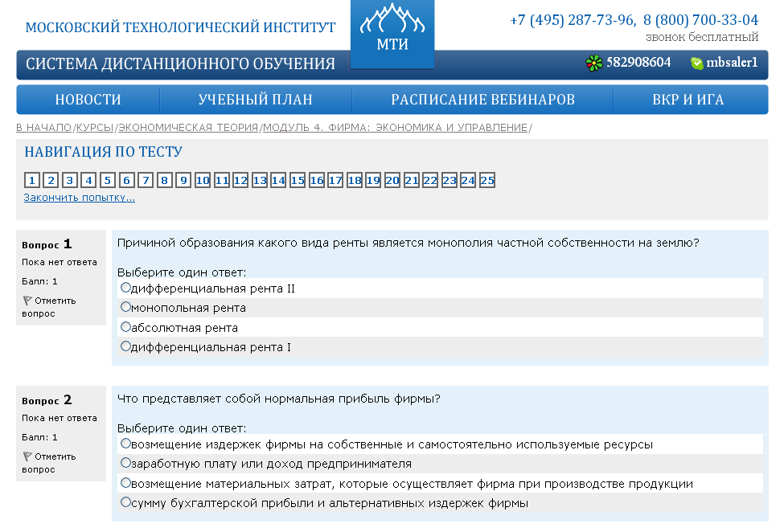Viewport: 784px width, 532px height.
Task: Jump to test question 11 in navigation
Action: tap(222, 180)
